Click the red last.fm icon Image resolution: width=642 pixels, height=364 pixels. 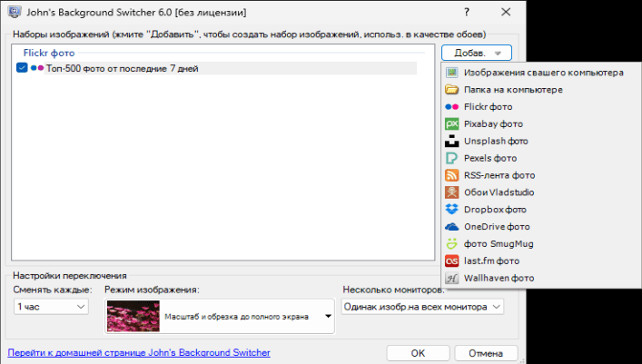[451, 261]
